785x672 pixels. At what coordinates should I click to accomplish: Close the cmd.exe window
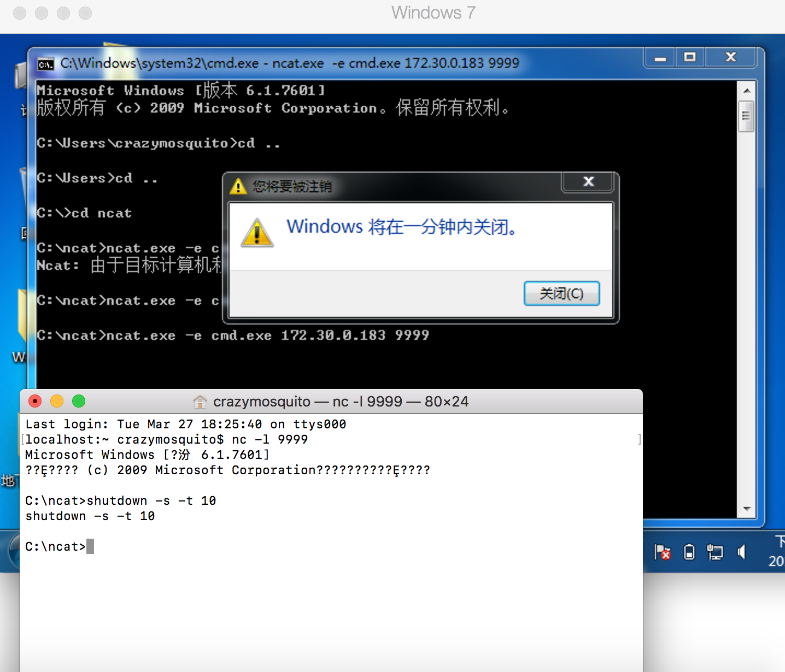pos(731,57)
